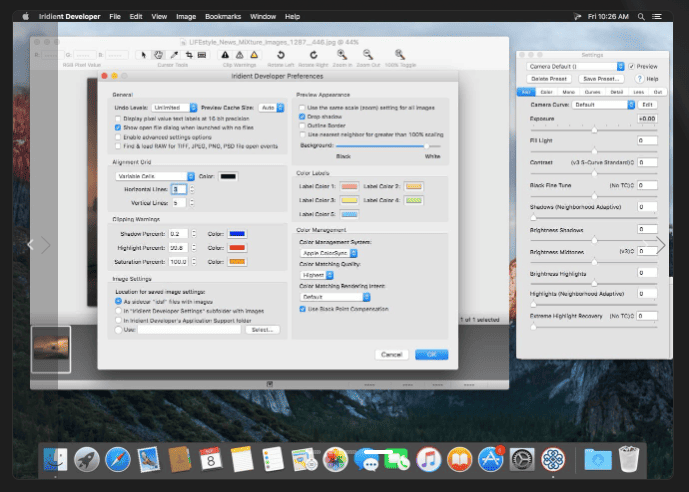
Task: Select In Iridient Developer Settings subfolder radio
Action: (x=118, y=311)
